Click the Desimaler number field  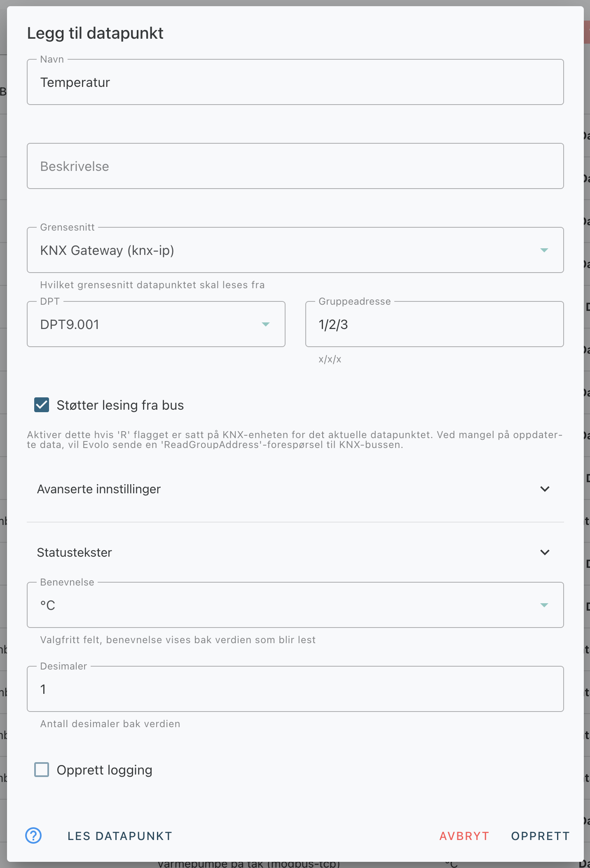point(295,689)
